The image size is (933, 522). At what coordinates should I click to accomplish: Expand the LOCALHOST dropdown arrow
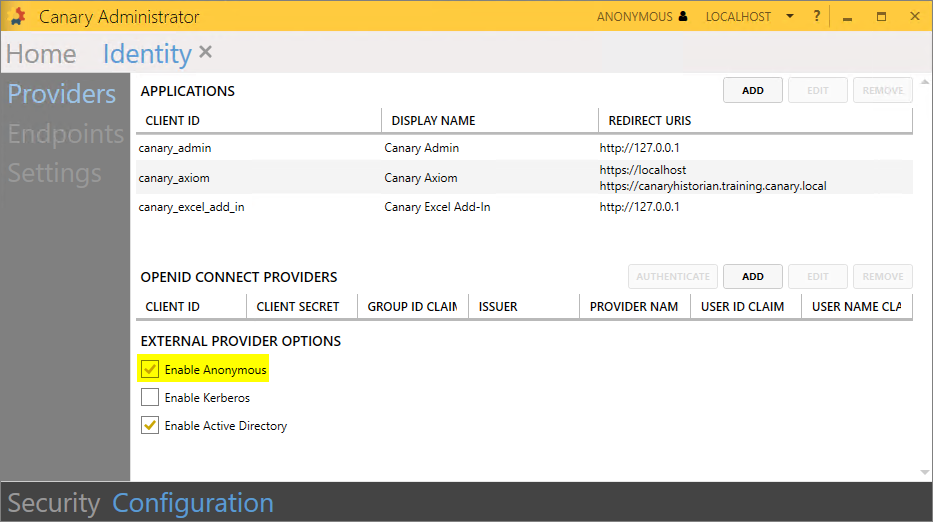click(x=790, y=17)
